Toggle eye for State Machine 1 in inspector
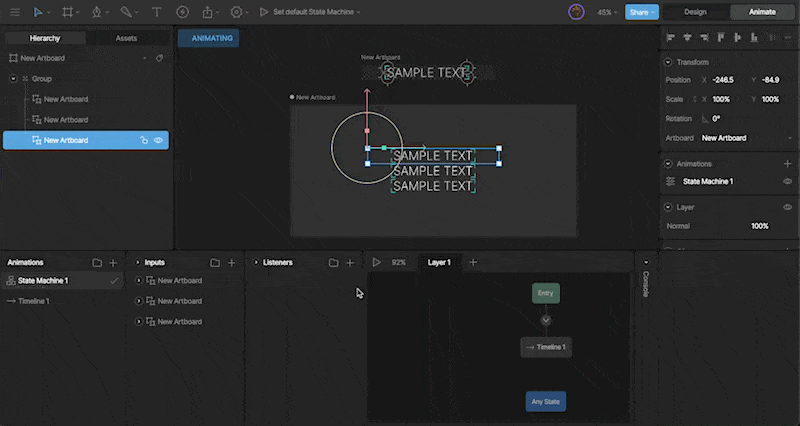 point(787,182)
